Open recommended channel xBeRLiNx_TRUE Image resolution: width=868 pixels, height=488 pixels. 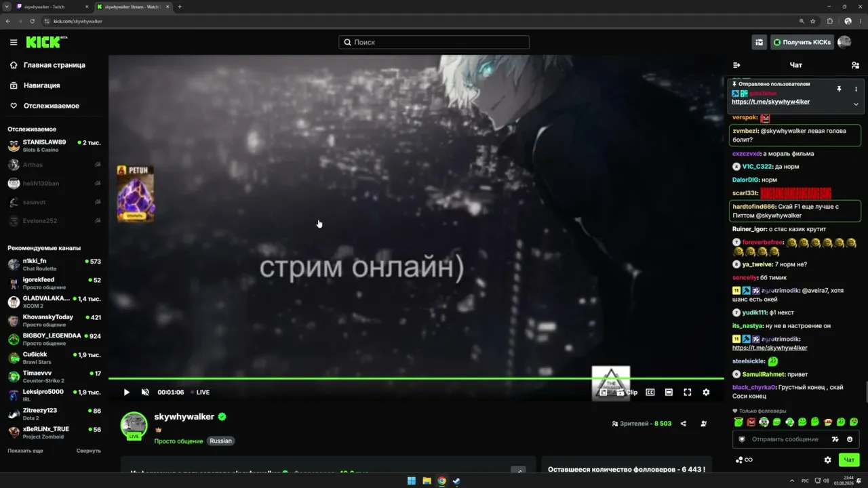(54, 432)
